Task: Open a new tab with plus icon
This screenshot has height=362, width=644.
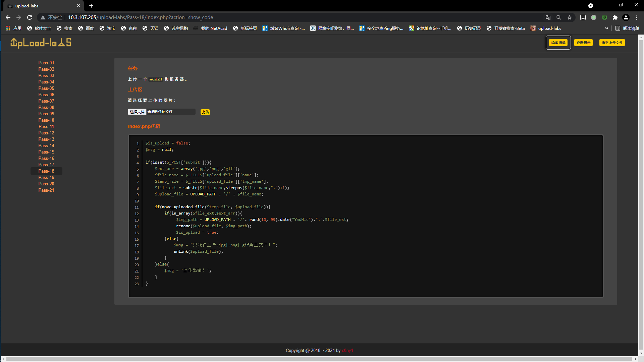Action: [x=91, y=6]
